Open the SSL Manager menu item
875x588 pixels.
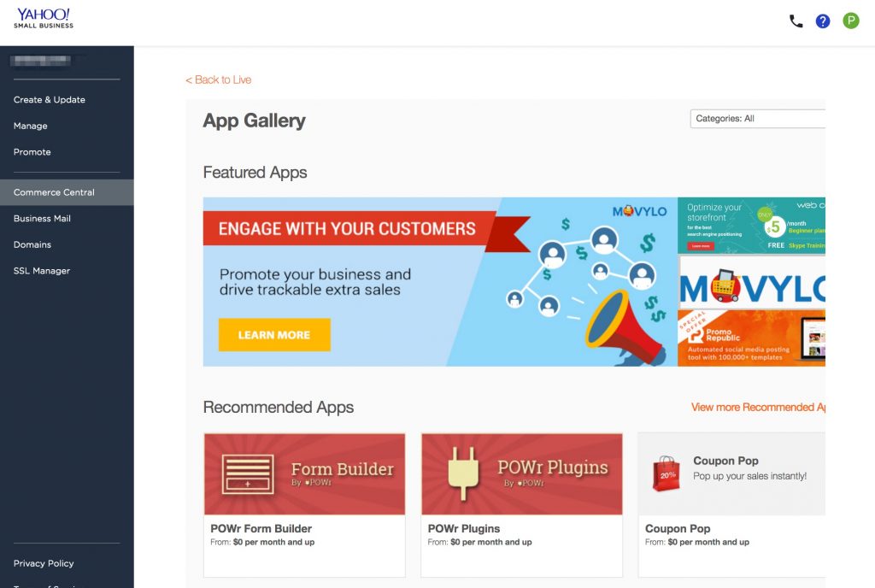(42, 271)
